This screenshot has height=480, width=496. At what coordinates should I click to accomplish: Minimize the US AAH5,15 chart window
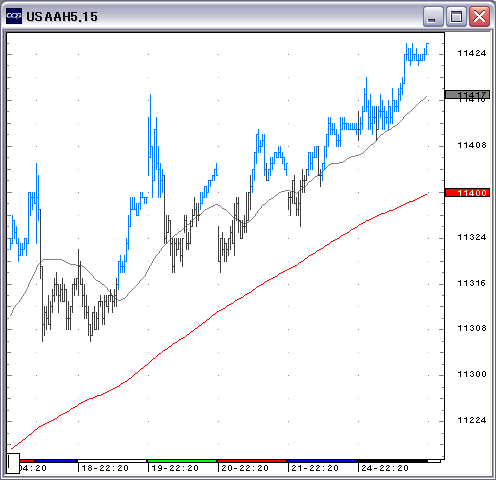[433, 16]
